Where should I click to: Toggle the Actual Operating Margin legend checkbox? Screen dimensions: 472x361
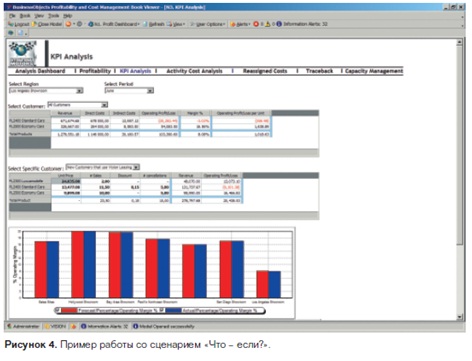pos(162,311)
